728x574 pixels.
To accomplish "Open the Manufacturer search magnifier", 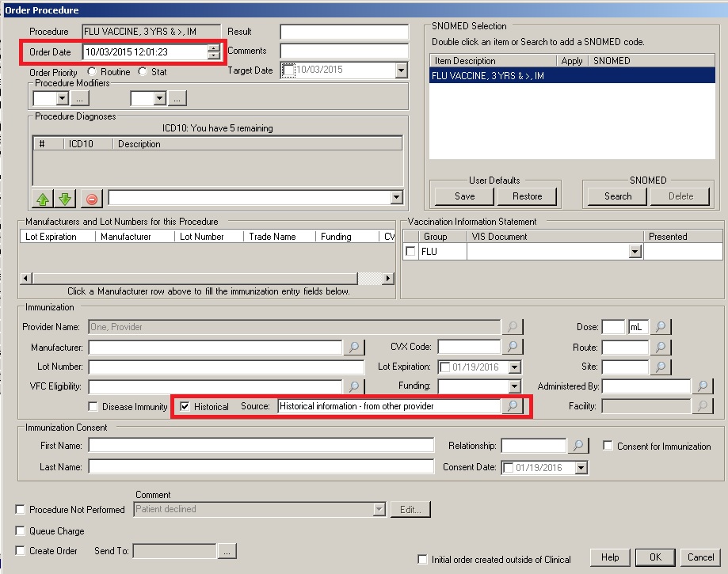I will pos(354,348).
